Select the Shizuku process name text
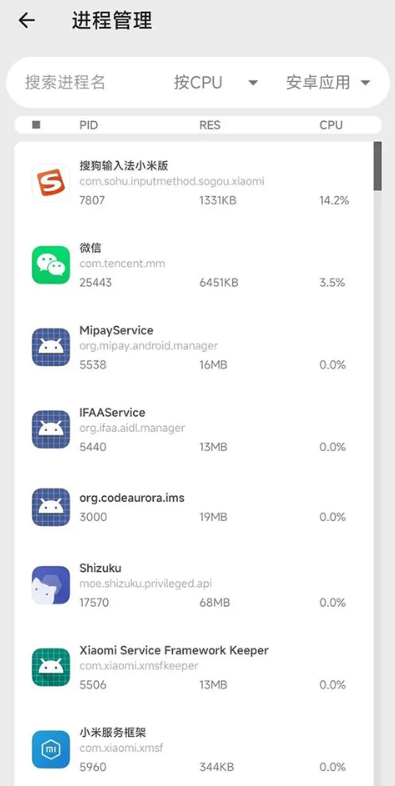Viewport: 395px width, 786px height. click(100, 568)
